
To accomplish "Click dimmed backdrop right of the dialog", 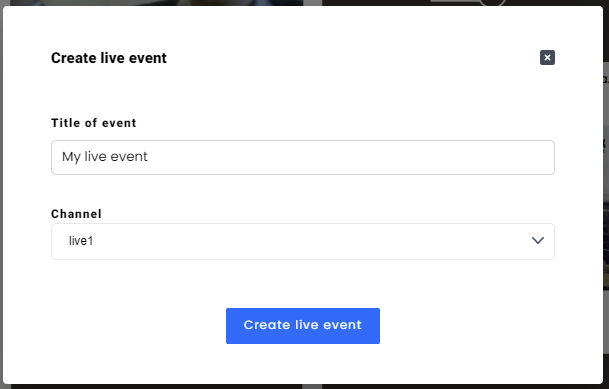I will pyautogui.click(x=606, y=194).
